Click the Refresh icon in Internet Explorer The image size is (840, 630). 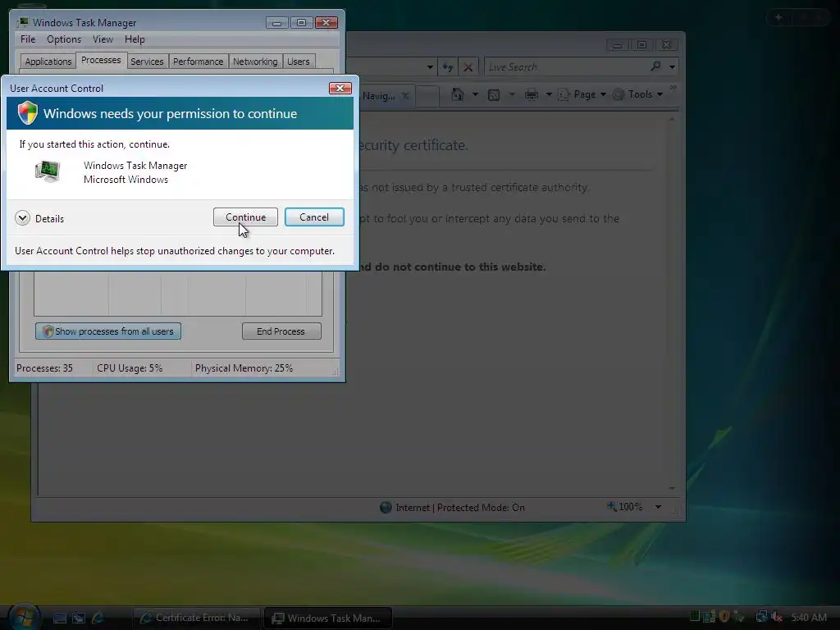click(447, 67)
